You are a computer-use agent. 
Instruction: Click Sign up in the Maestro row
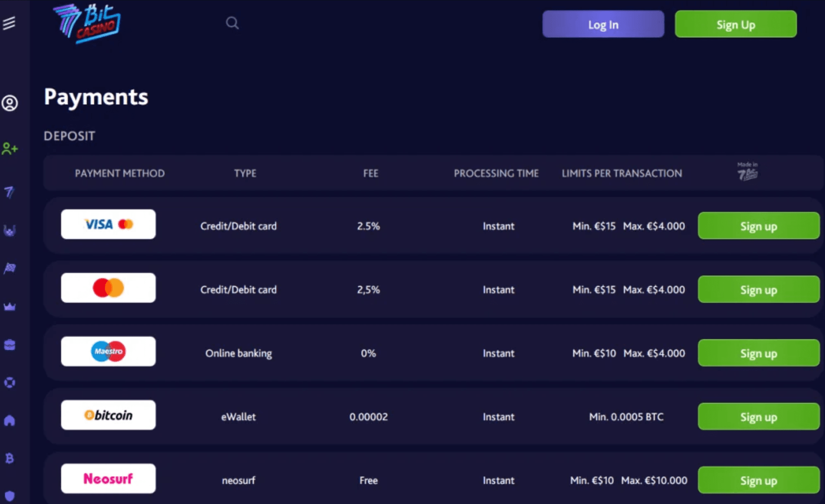[x=758, y=353]
